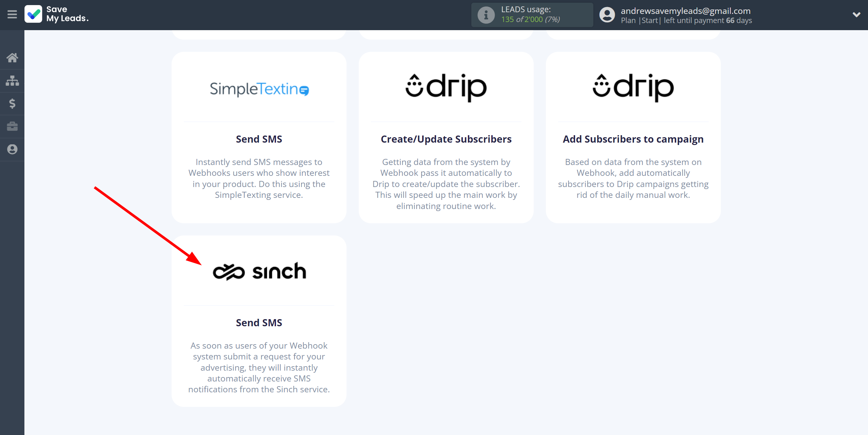Click the Drip logo above Create/Update Subscribers
Screen dimensions: 868x435
pos(446,87)
